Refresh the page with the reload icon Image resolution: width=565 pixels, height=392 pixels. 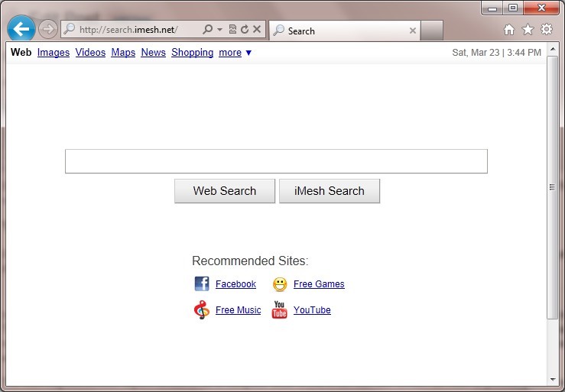click(245, 29)
